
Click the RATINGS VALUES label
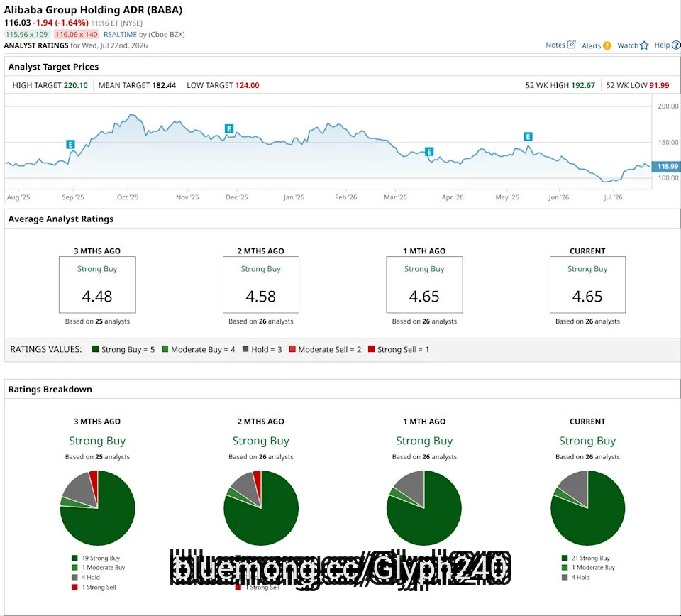coord(46,349)
